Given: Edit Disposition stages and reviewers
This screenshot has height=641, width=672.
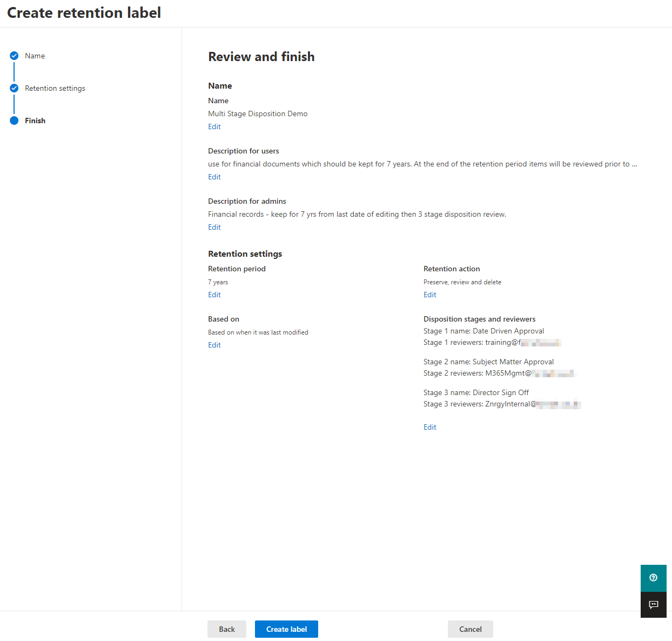Looking at the screenshot, I should (429, 427).
